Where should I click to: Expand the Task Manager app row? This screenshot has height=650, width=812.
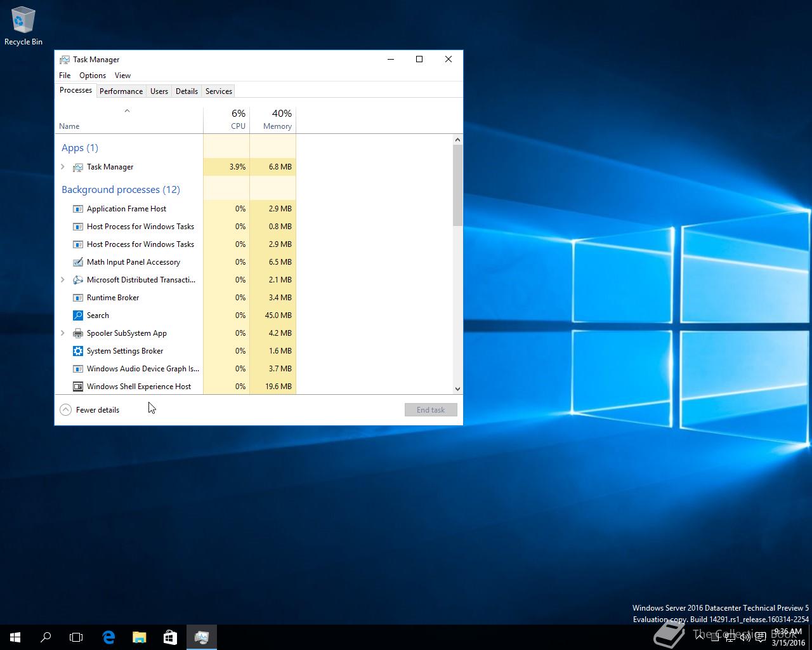[x=62, y=167]
